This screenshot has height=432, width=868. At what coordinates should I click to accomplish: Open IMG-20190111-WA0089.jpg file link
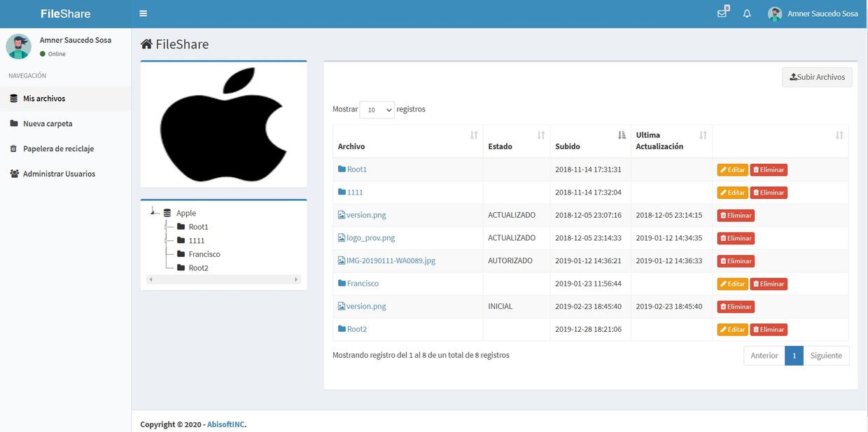[386, 260]
